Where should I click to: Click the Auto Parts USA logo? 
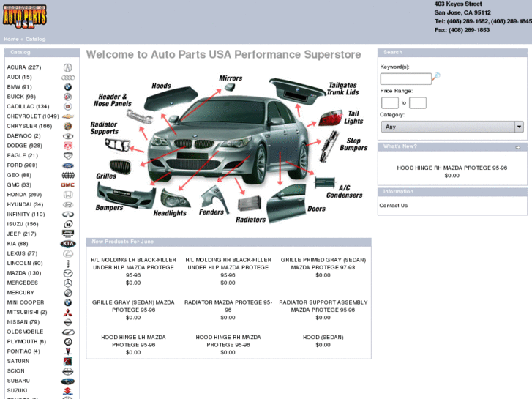24,16
